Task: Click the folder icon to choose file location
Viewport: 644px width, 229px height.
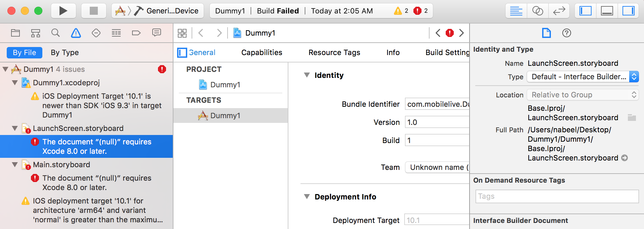Action: 632,118
